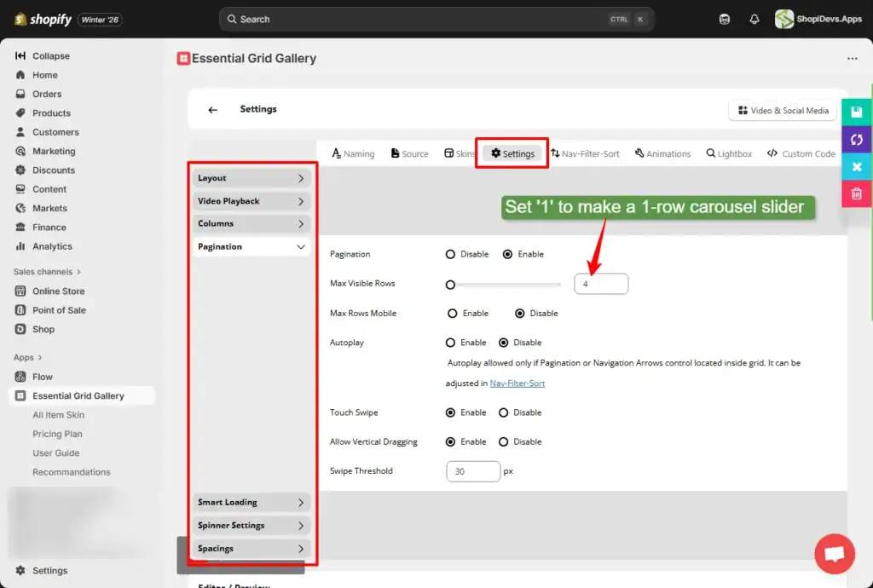The width and height of the screenshot is (873, 588).
Task: Expand the Smart Loading section
Action: click(251, 502)
